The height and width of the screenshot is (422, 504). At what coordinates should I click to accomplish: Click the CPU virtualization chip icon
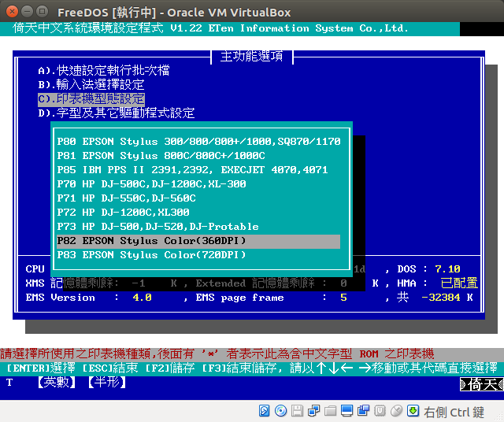(380, 411)
